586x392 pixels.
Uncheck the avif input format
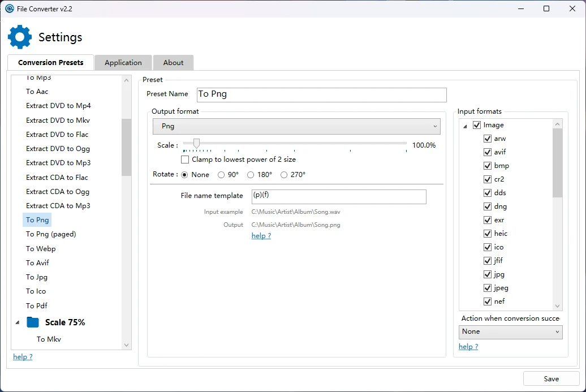488,152
